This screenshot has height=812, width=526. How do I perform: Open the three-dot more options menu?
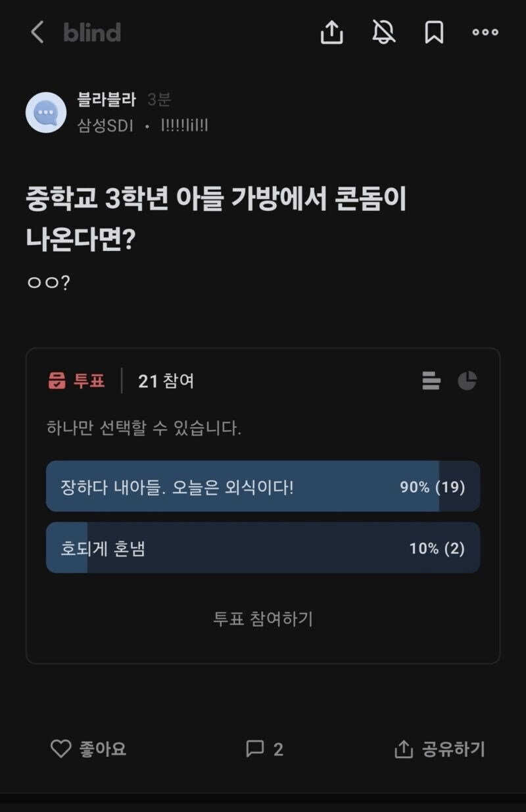(x=485, y=32)
